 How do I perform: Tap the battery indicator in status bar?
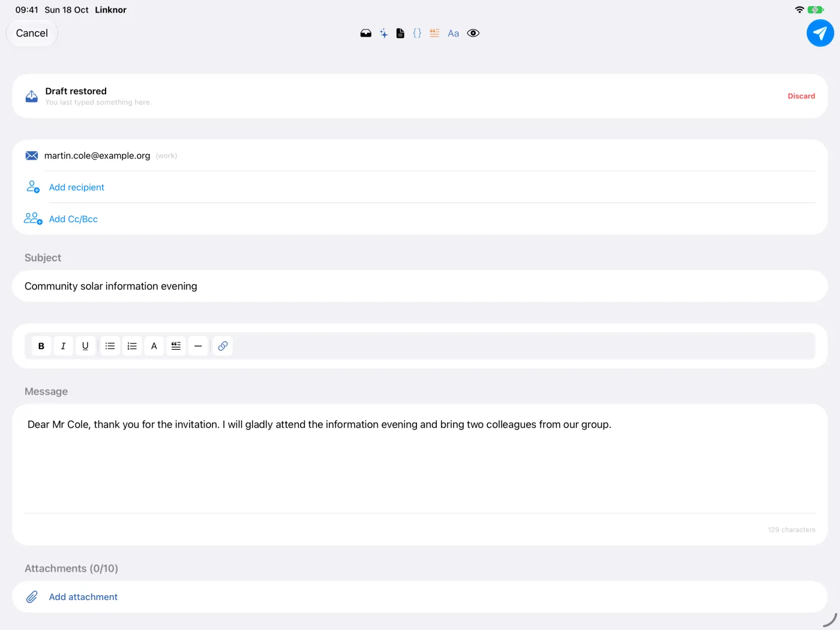point(815,10)
